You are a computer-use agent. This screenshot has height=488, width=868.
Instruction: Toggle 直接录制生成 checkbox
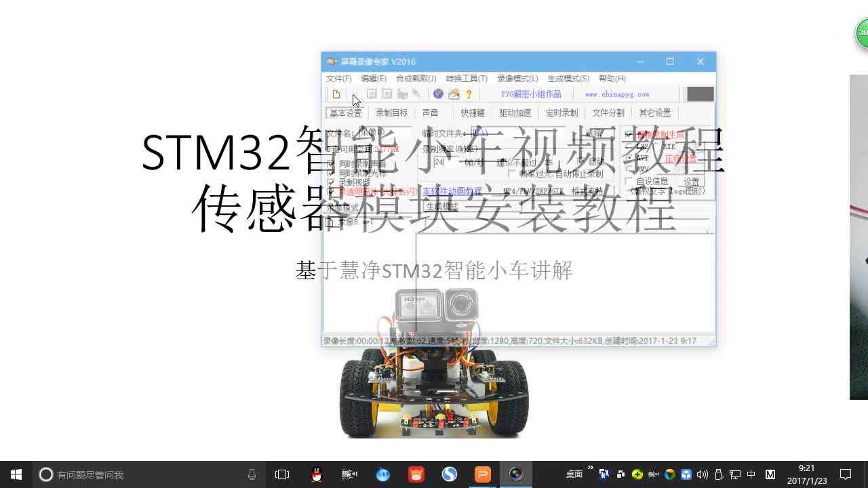(x=629, y=135)
